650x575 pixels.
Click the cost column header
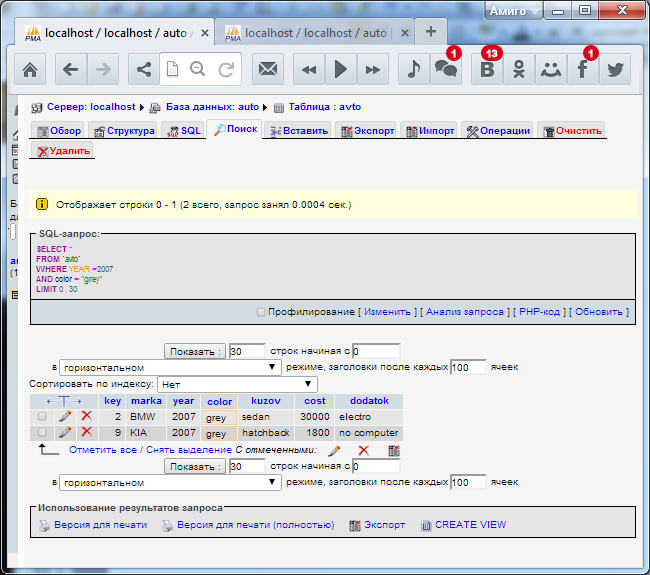pos(315,401)
